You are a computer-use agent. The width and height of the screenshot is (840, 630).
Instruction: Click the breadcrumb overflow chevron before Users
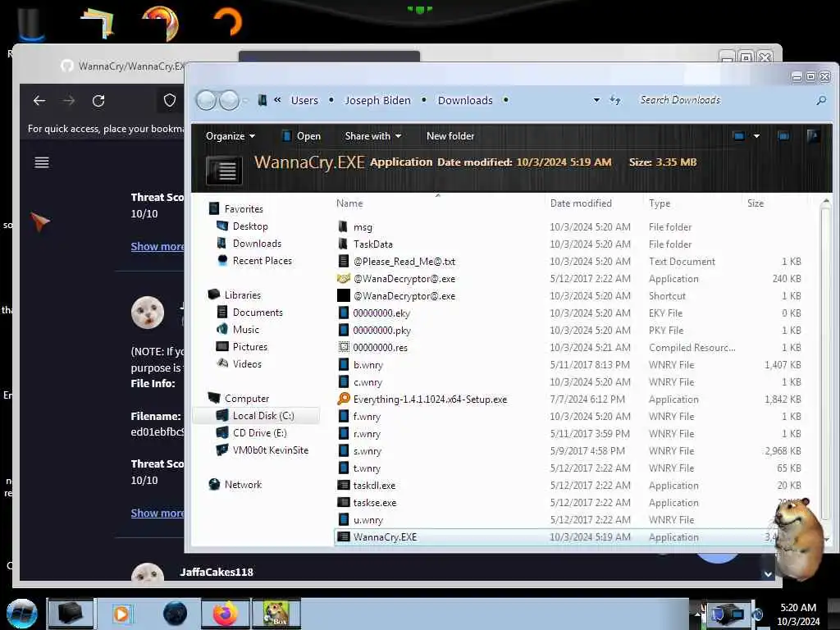click(x=277, y=99)
